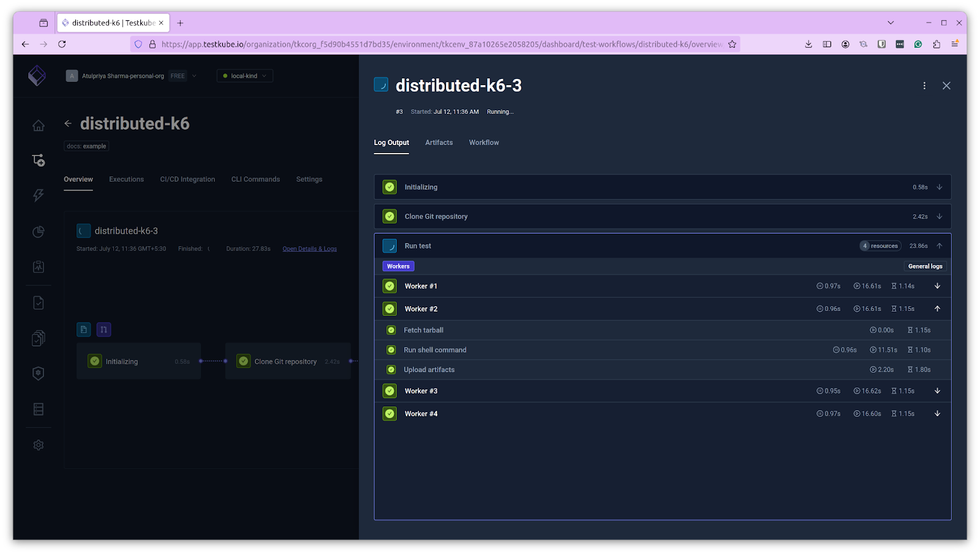Screen dimensions: 980x554
Task: Open the status pages sidebar icon
Action: point(39,266)
